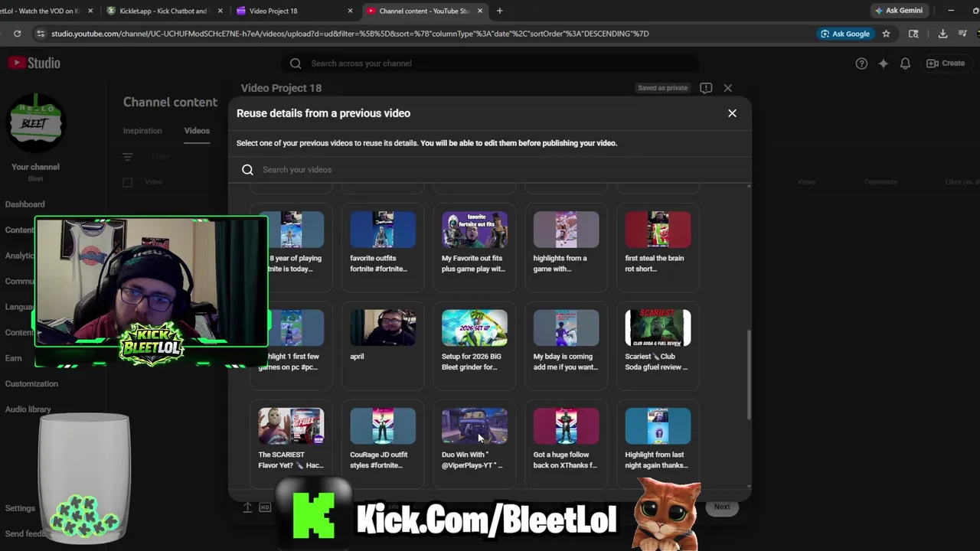Open Dashboard in the sidebar
Viewport: 980px width, 551px height.
(25, 204)
